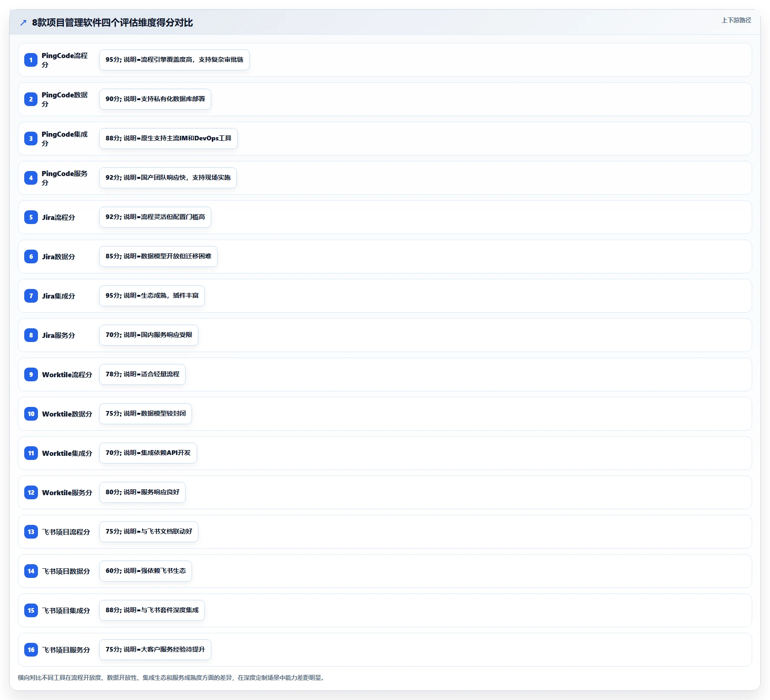770x700 pixels.
Task: Select number badge 2 for PingCode数据分
Action: click(x=31, y=99)
